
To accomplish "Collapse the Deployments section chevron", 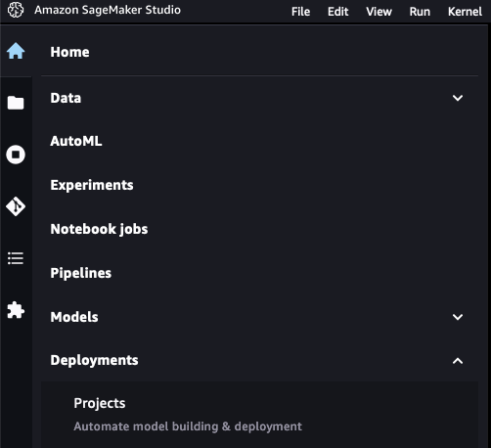I will click(458, 361).
